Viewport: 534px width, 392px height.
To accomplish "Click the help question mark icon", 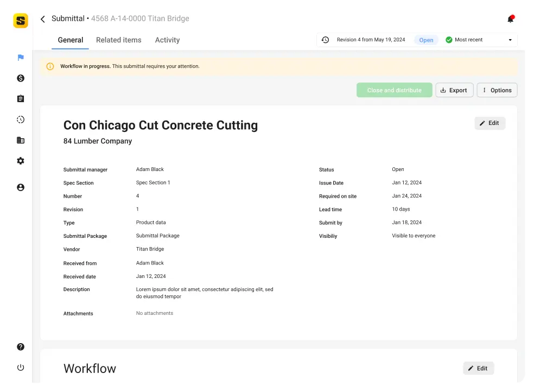I will [x=21, y=347].
